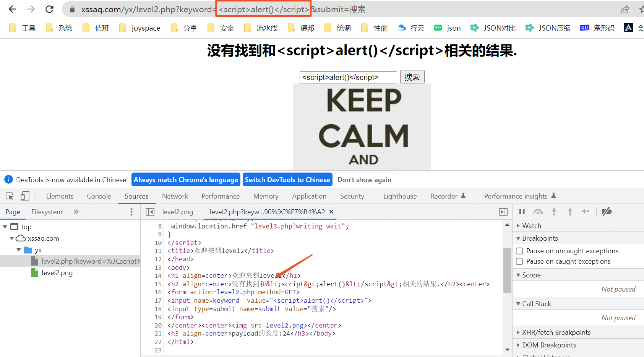Open the json bookmark
This screenshot has height=357, width=644.
click(x=448, y=28)
